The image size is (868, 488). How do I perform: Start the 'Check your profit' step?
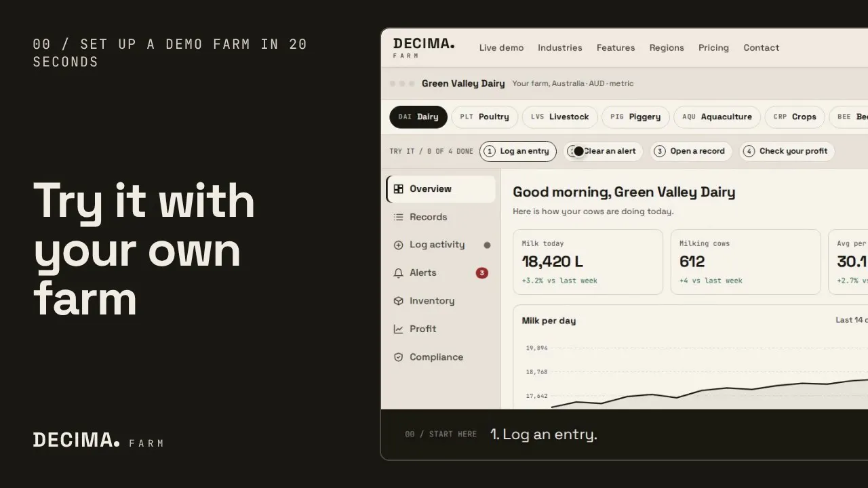pyautogui.click(x=787, y=151)
